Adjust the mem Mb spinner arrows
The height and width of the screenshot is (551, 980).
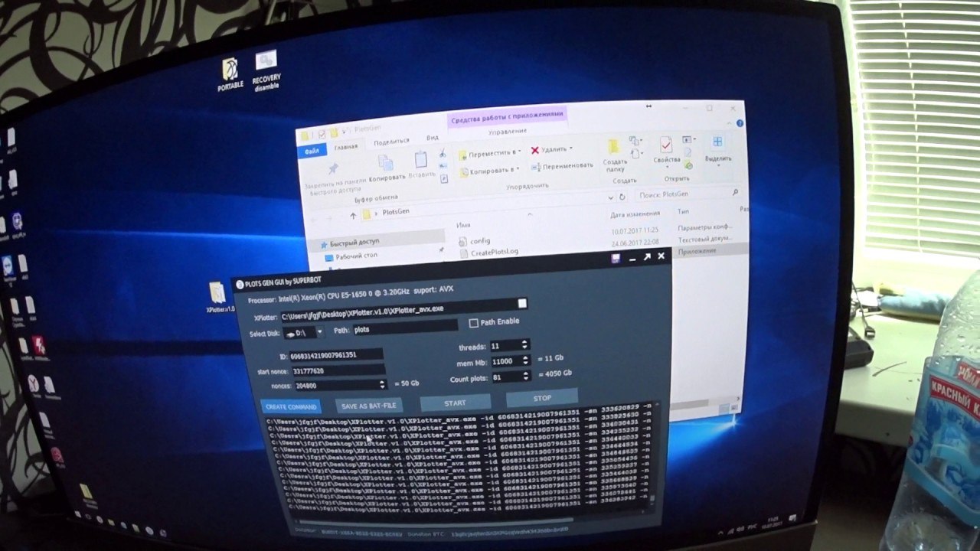point(525,360)
